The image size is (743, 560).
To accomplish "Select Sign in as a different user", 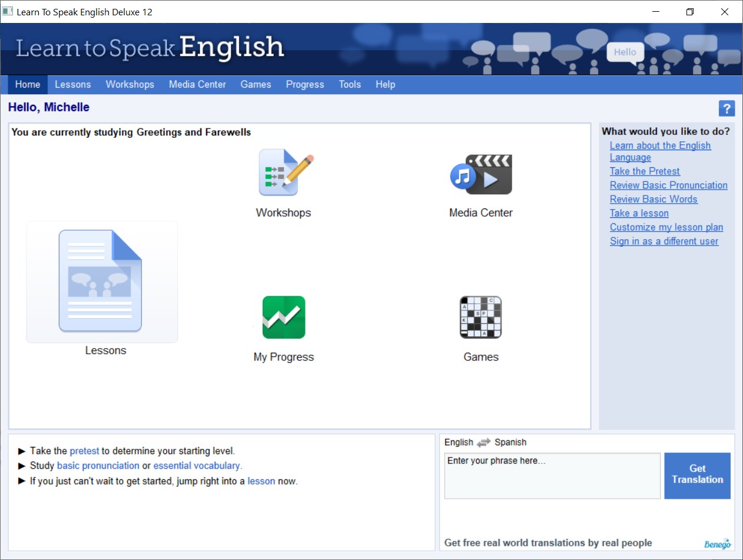I will 664,241.
